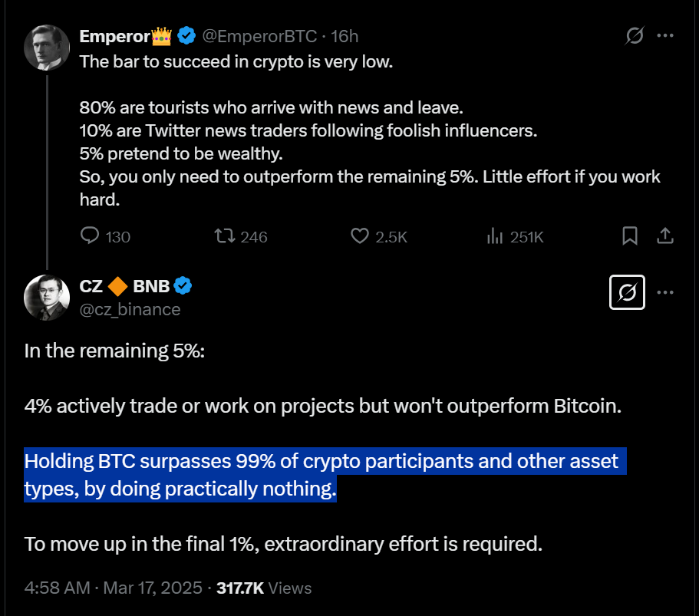Viewport: 699px width, 616px height.
Task: Like Emperor's tweet with heart icon
Action: [x=360, y=236]
